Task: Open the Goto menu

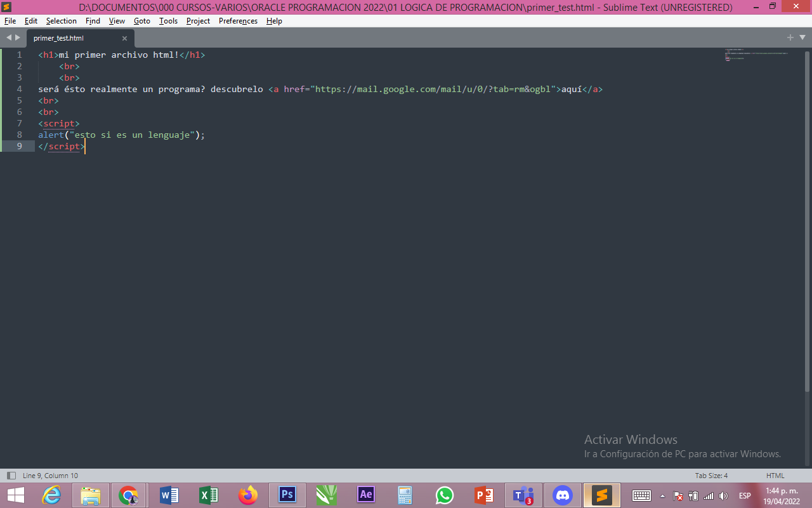Action: pyautogui.click(x=142, y=21)
